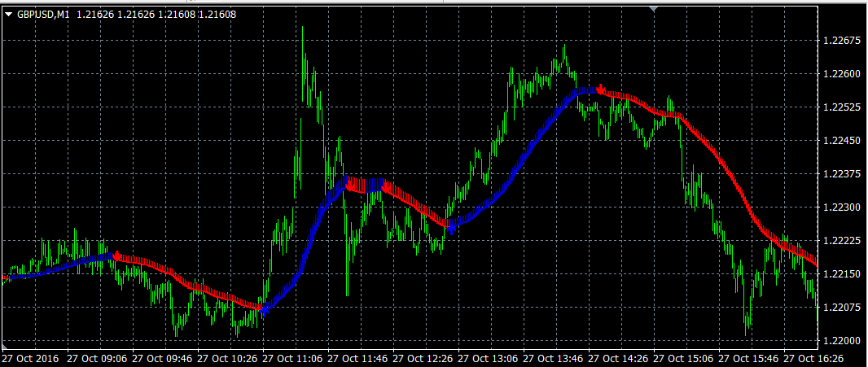Image resolution: width=868 pixels, height=367 pixels.
Task: Click the chart shift triangle marker at top
Action: (x=652, y=8)
